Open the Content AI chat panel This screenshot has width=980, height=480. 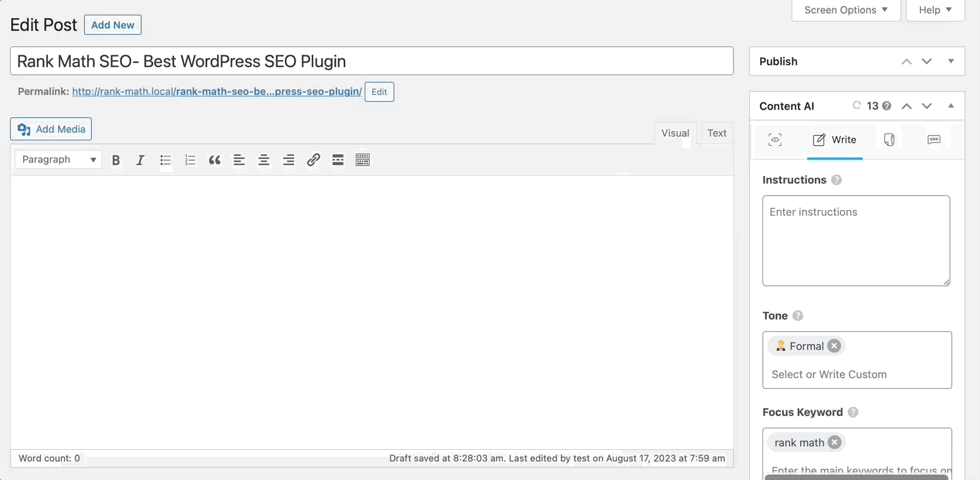point(934,140)
